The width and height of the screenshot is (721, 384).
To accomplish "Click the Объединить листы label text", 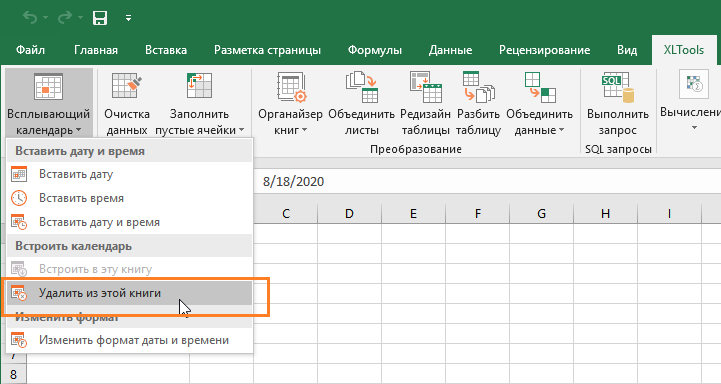I will 361,122.
